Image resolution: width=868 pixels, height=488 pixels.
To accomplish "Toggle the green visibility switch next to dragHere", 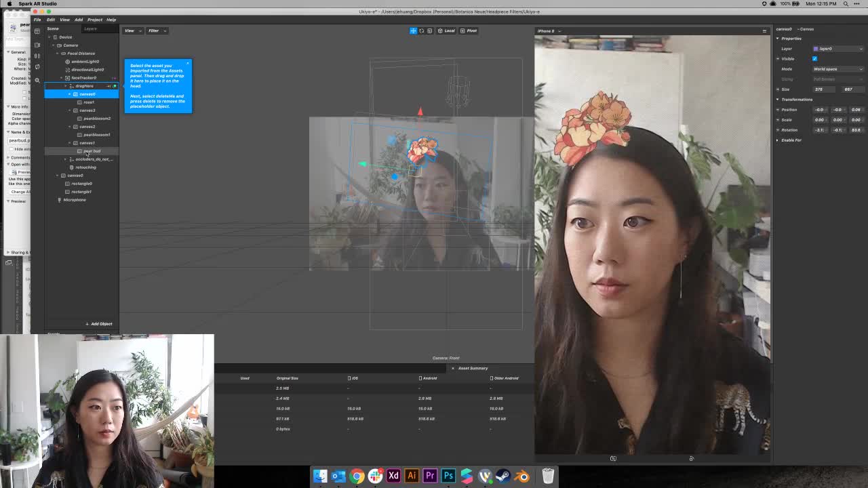I will [x=114, y=86].
